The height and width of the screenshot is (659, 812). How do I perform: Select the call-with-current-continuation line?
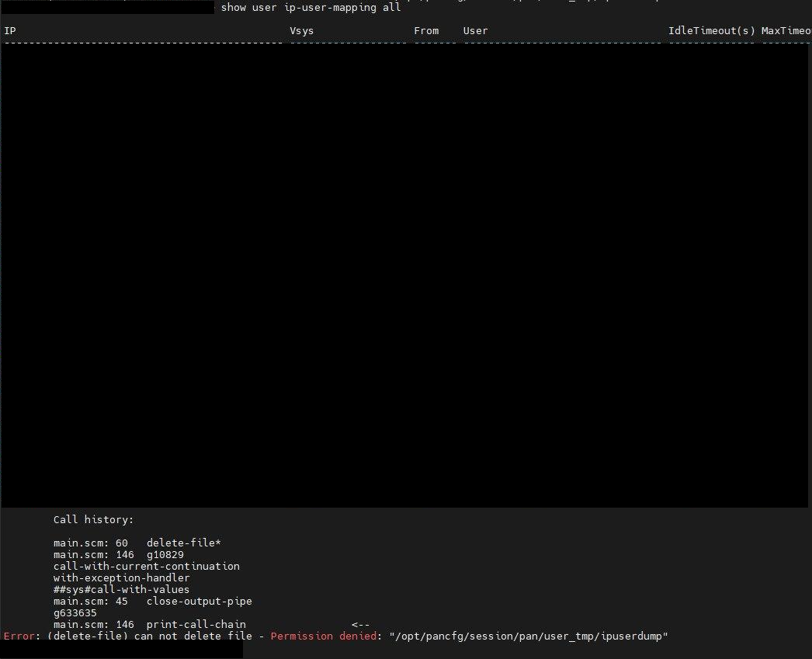tap(146, 566)
